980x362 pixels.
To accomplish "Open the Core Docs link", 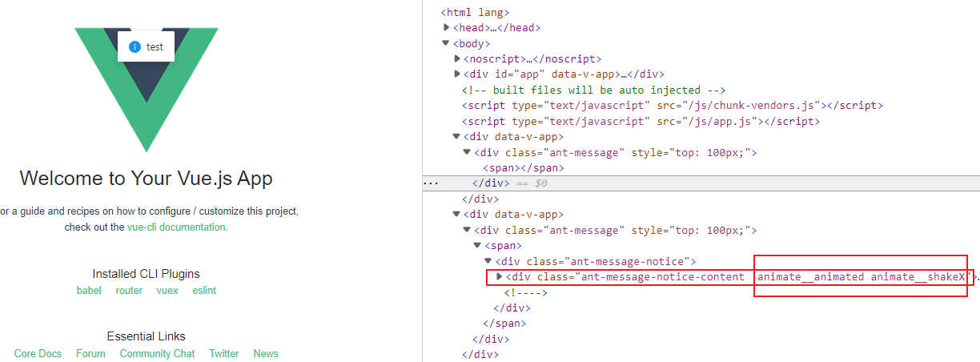I will 38,353.
